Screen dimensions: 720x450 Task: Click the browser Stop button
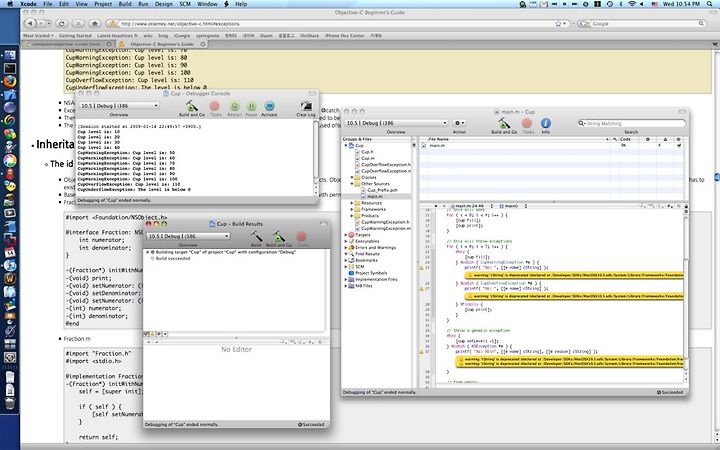[x=78, y=23]
